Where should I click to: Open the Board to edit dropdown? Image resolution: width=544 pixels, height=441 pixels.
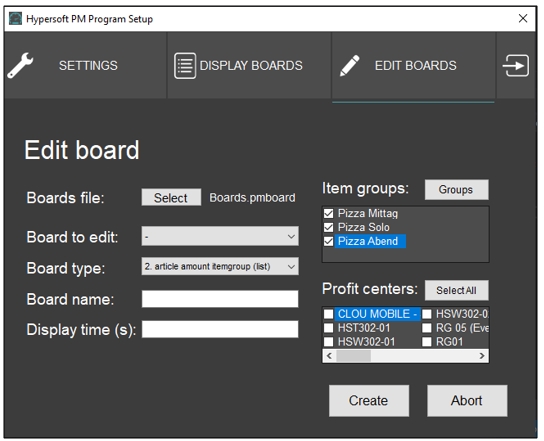point(220,236)
